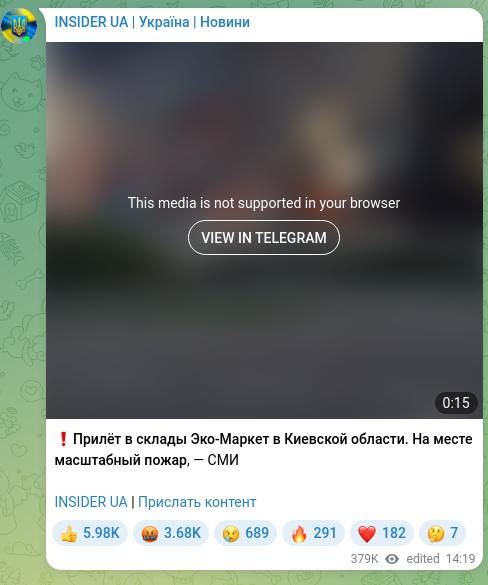This screenshot has width=488, height=585.
Task: Select the fire reaction 291
Action: coord(313,533)
